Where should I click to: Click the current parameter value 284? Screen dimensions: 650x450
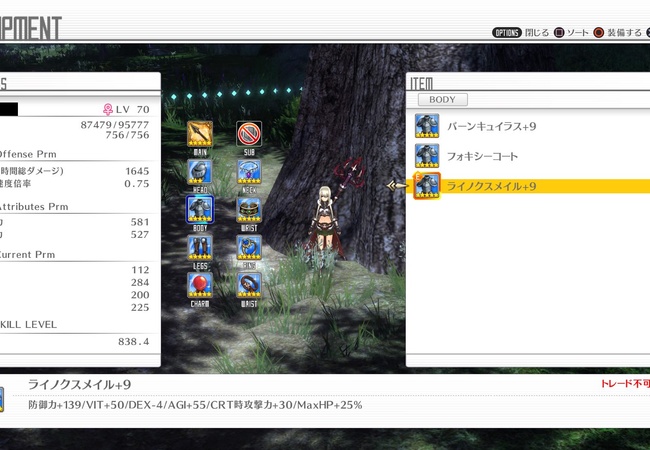pyautogui.click(x=140, y=283)
